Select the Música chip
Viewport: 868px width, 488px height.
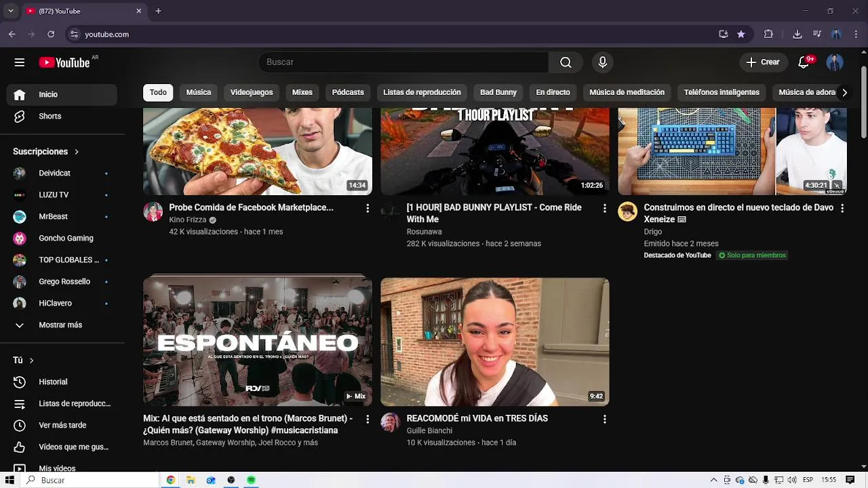tap(199, 92)
